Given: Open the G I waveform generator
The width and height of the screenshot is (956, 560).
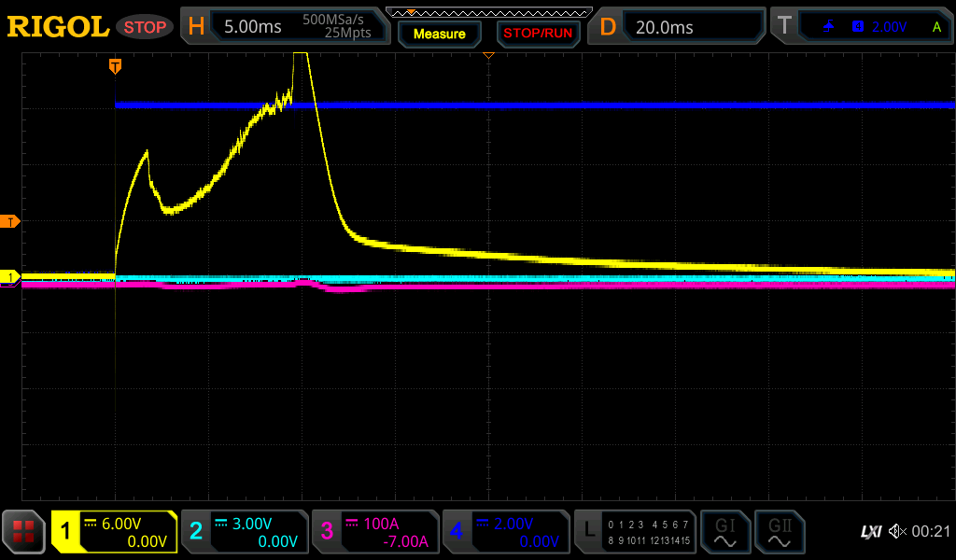Looking at the screenshot, I should coord(725,532).
